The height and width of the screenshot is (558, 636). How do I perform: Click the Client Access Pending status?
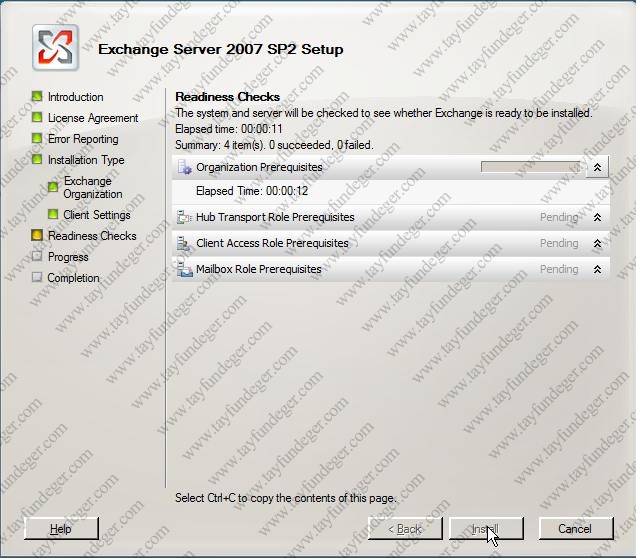tap(559, 243)
